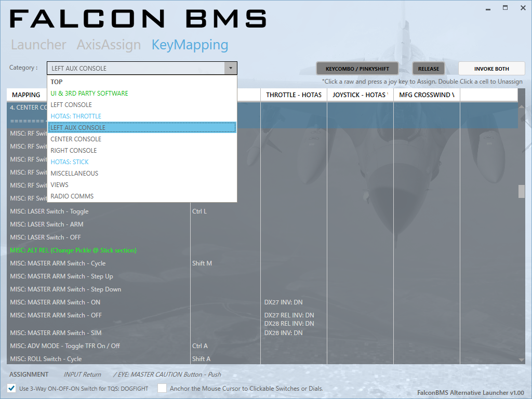Choose CENTER CONSOLE category option

click(142, 139)
